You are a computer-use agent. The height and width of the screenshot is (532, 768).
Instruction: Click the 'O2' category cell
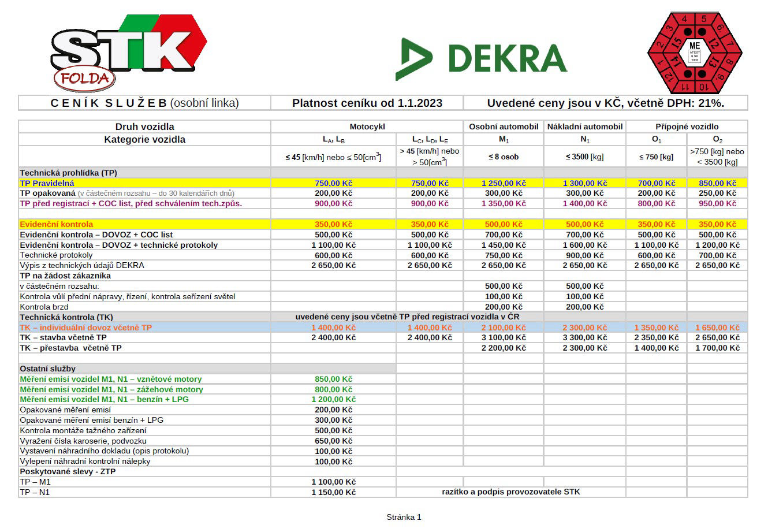click(717, 140)
